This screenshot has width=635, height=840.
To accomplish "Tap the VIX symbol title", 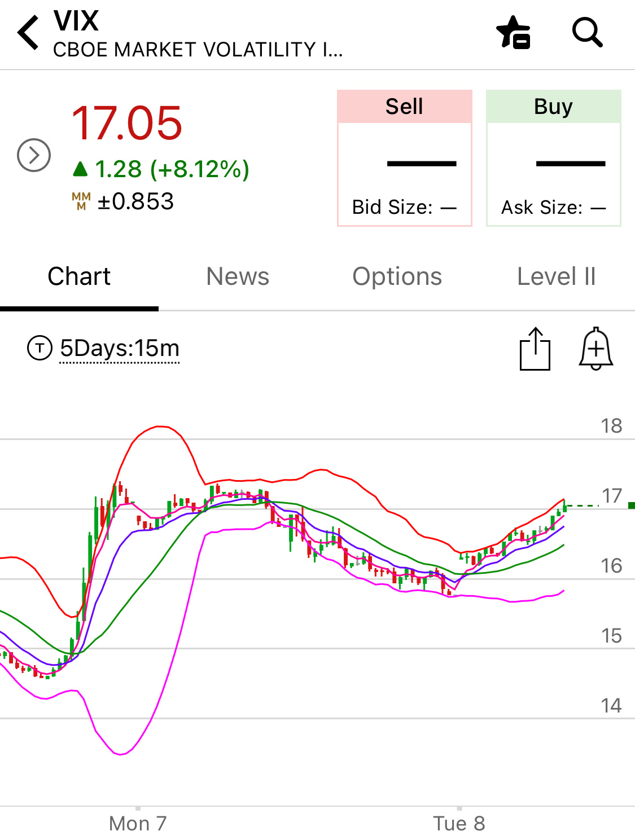I will (76, 21).
